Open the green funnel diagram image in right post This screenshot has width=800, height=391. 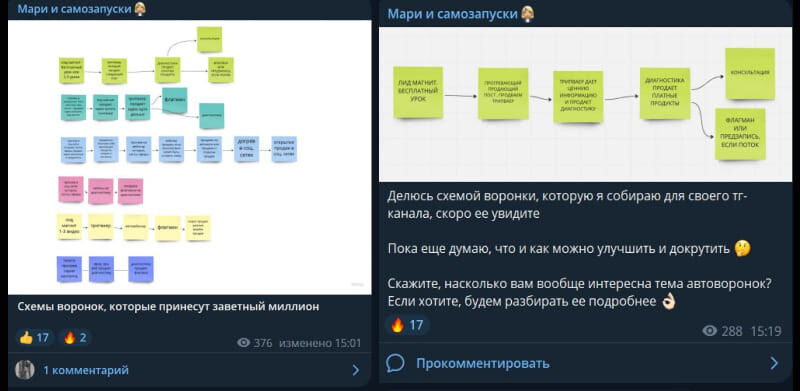(x=585, y=104)
